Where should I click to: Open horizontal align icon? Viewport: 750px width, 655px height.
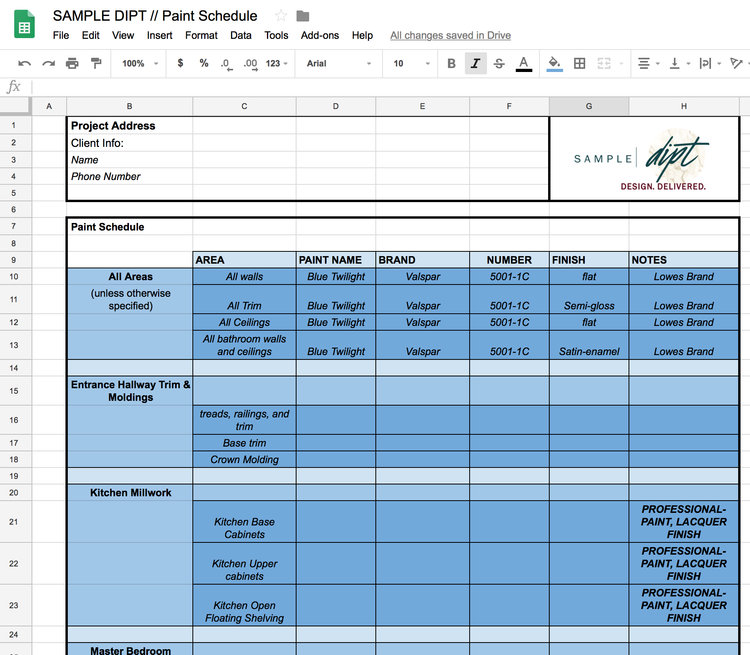[x=644, y=63]
